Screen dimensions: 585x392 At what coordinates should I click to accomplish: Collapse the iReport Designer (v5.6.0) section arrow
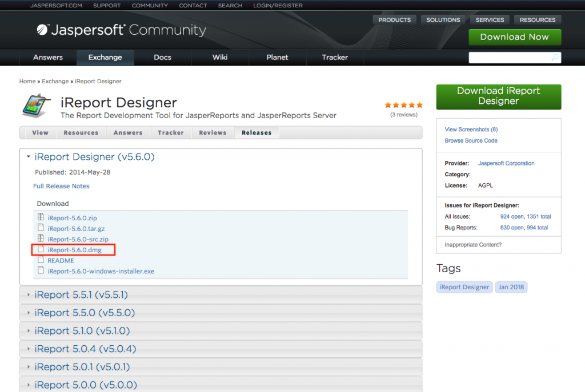click(29, 156)
